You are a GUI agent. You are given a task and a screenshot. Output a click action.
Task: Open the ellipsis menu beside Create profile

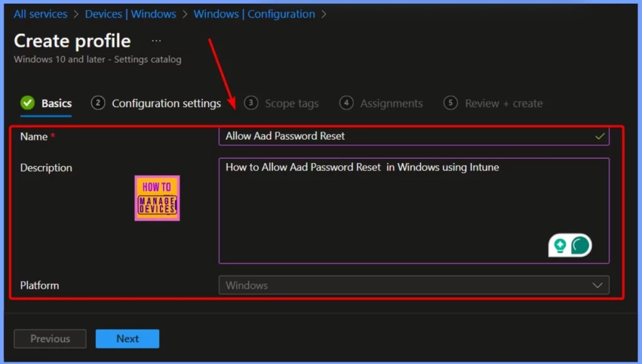(156, 41)
